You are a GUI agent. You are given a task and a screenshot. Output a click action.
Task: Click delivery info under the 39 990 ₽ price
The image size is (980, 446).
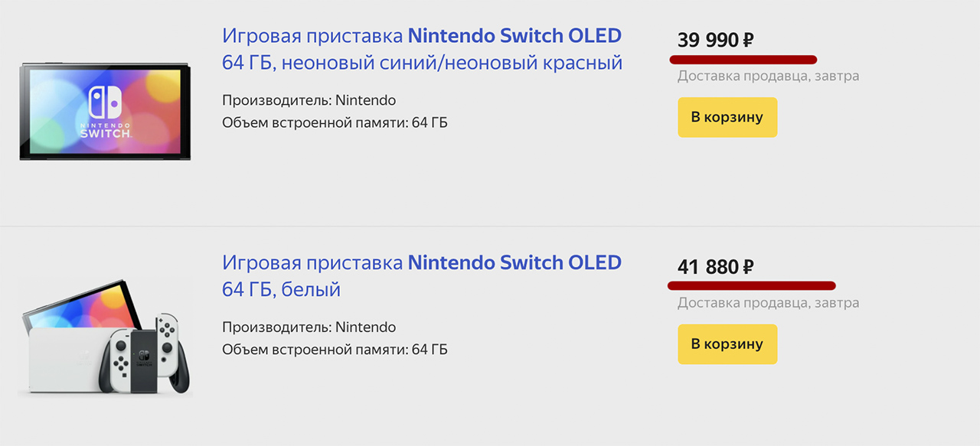pos(768,77)
